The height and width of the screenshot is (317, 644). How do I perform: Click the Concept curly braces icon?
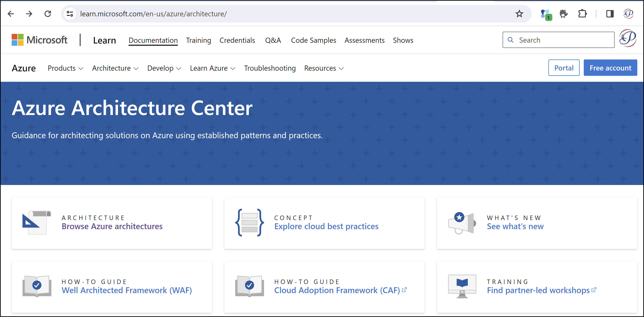(x=249, y=222)
